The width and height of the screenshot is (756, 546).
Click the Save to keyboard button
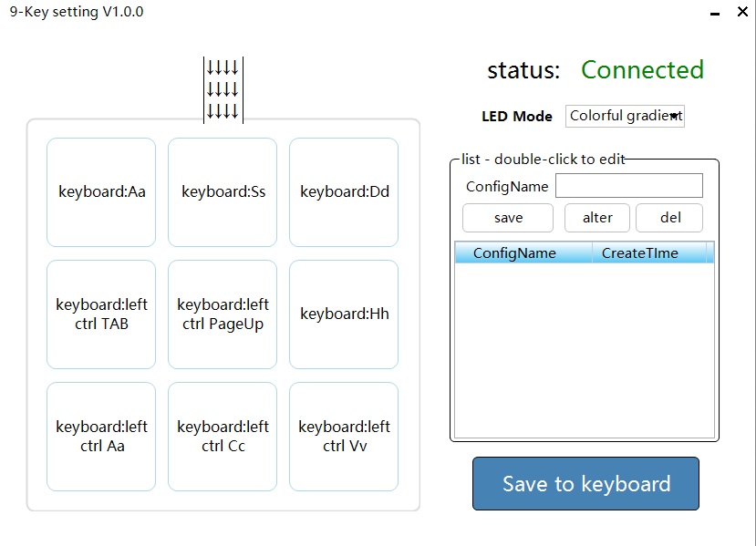[585, 484]
